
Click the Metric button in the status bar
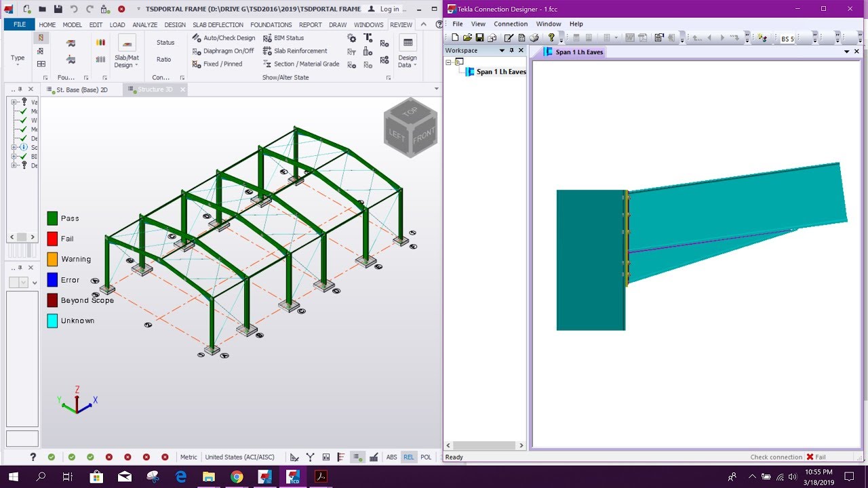coord(188,457)
